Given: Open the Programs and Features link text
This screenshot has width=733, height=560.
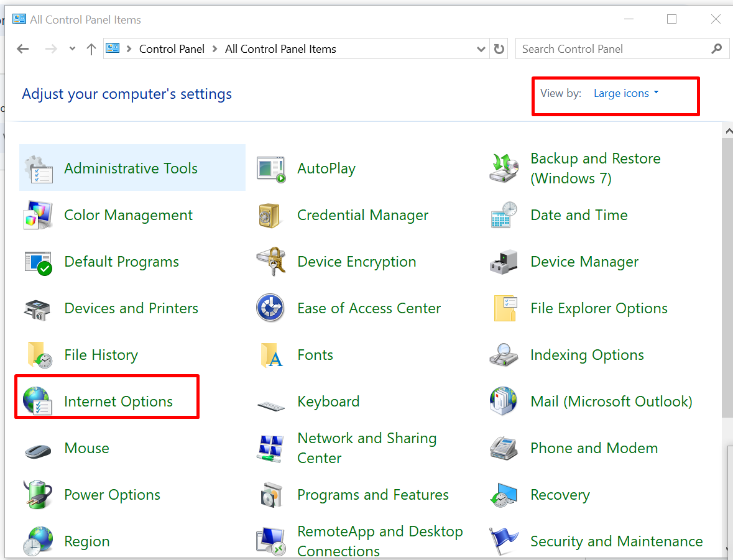Looking at the screenshot, I should [x=373, y=495].
